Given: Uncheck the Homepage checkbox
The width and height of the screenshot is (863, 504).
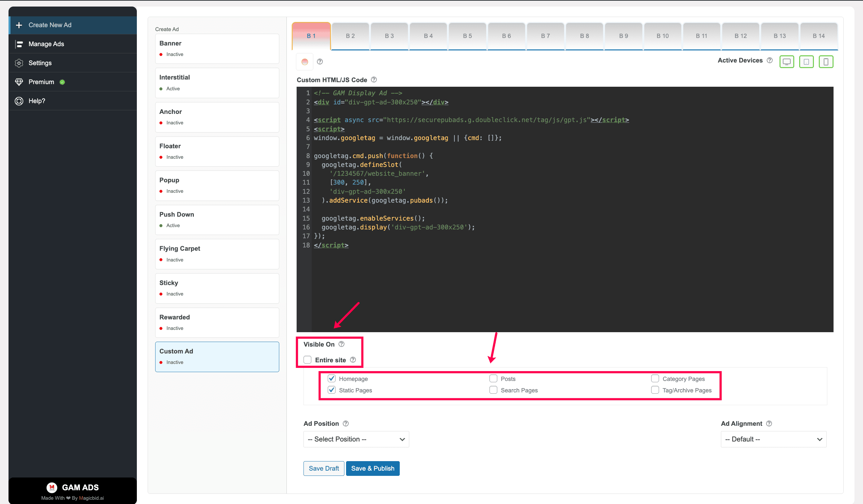Looking at the screenshot, I should [332, 378].
